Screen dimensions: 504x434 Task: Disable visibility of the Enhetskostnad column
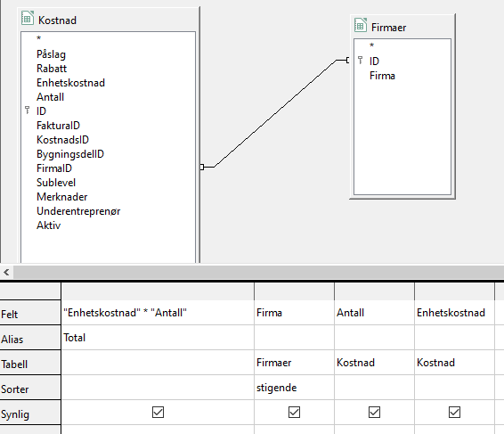[454, 412]
